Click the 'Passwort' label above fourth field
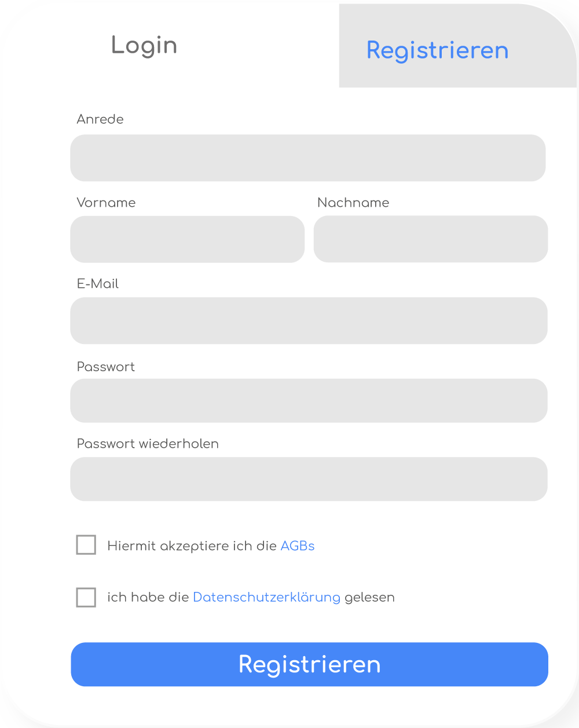 point(106,367)
